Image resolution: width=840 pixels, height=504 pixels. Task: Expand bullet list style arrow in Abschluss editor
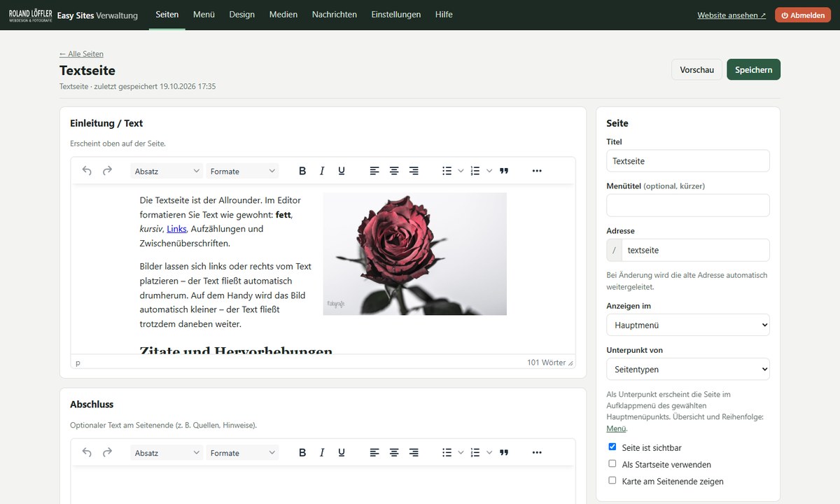point(461,453)
